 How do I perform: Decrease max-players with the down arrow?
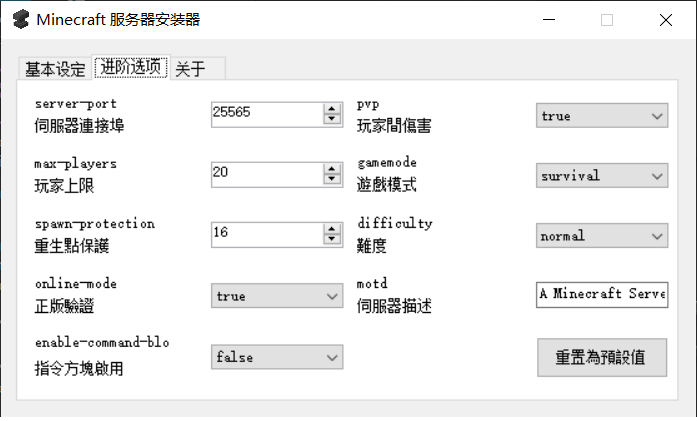pyautogui.click(x=332, y=180)
